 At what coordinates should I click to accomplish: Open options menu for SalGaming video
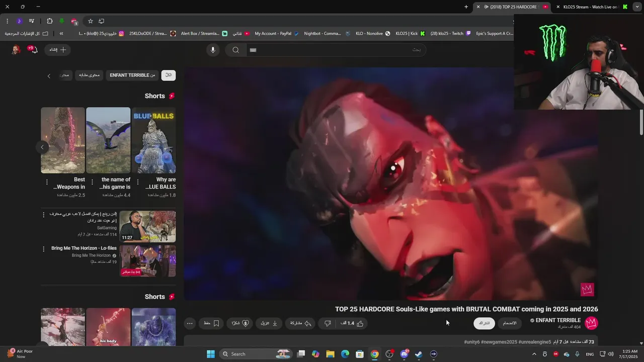[43, 215]
